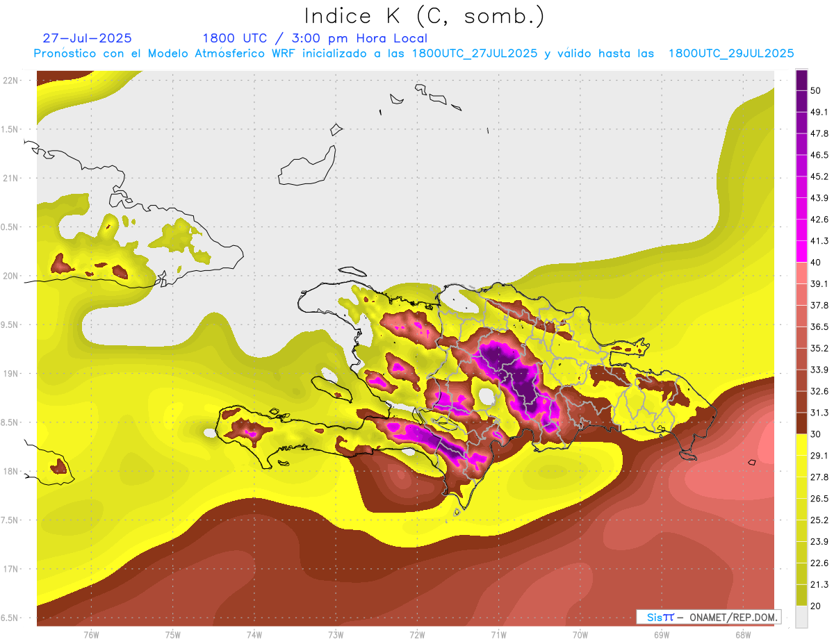Image resolution: width=834 pixels, height=644 pixels.
Task: Click the 20N latitude tick label
Action: [x=12, y=276]
